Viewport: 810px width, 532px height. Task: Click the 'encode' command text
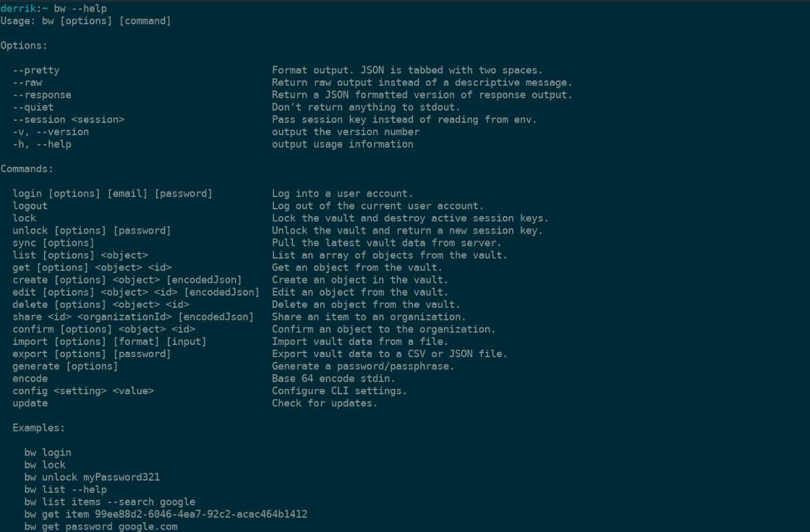click(x=30, y=379)
